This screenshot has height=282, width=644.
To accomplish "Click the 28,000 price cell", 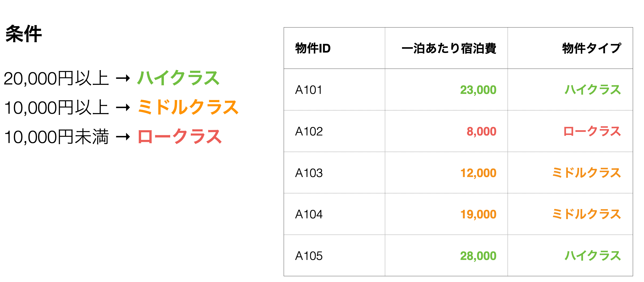I will pos(478,256).
